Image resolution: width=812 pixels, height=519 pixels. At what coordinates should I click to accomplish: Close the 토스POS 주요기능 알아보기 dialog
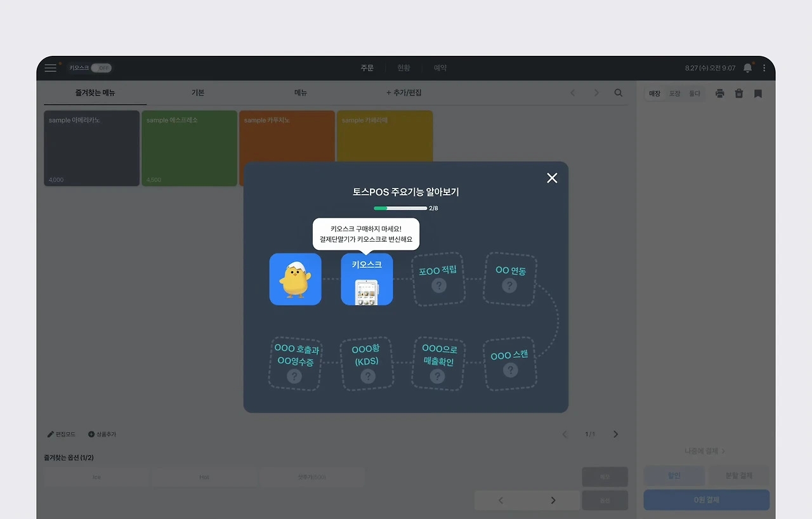tap(552, 178)
